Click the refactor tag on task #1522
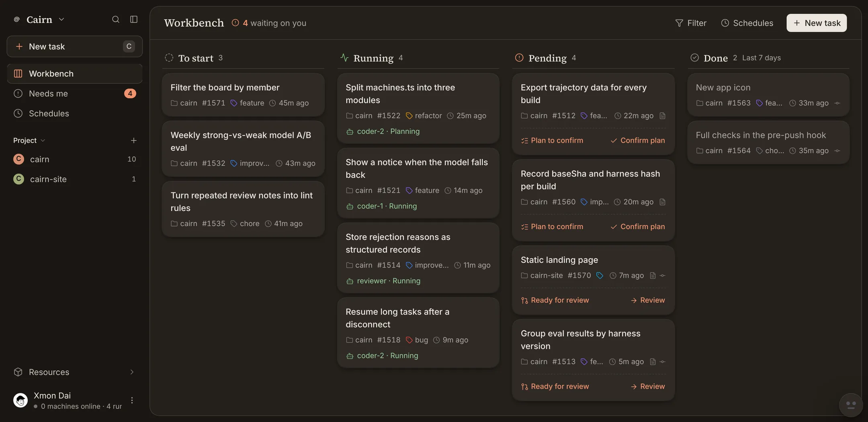Image resolution: width=868 pixels, height=422 pixels. pyautogui.click(x=424, y=116)
